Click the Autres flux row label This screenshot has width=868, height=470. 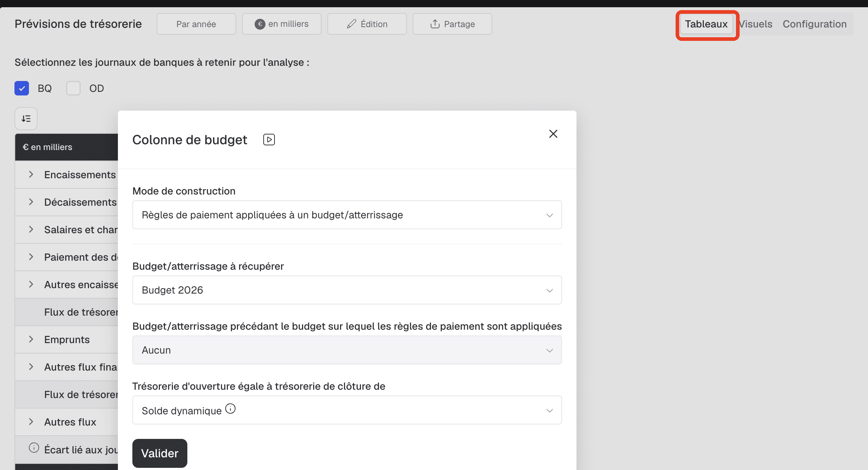pos(70,422)
